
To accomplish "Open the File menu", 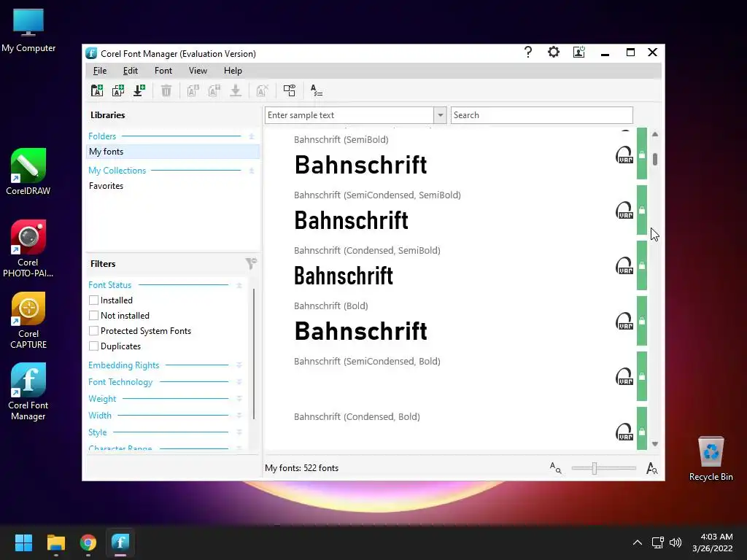I will [99, 71].
